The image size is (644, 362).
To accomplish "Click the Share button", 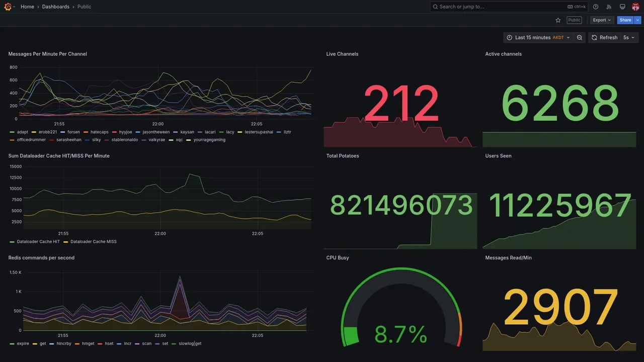I will pos(625,20).
